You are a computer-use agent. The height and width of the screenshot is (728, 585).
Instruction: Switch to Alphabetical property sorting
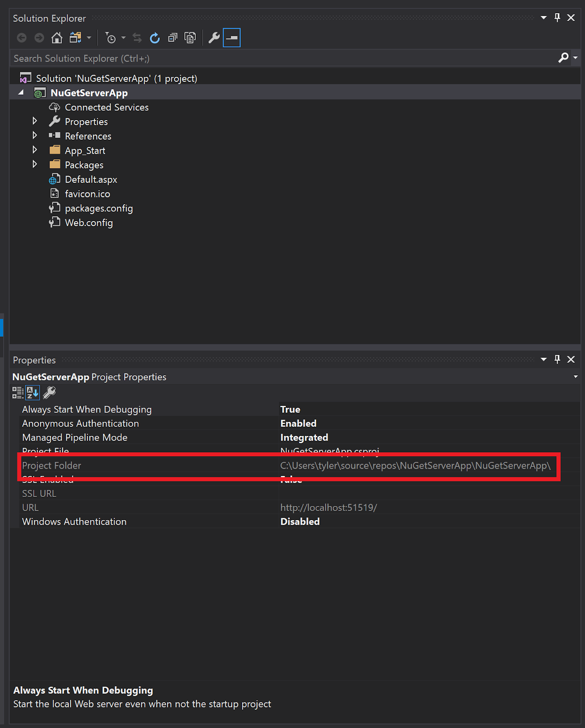[33, 392]
